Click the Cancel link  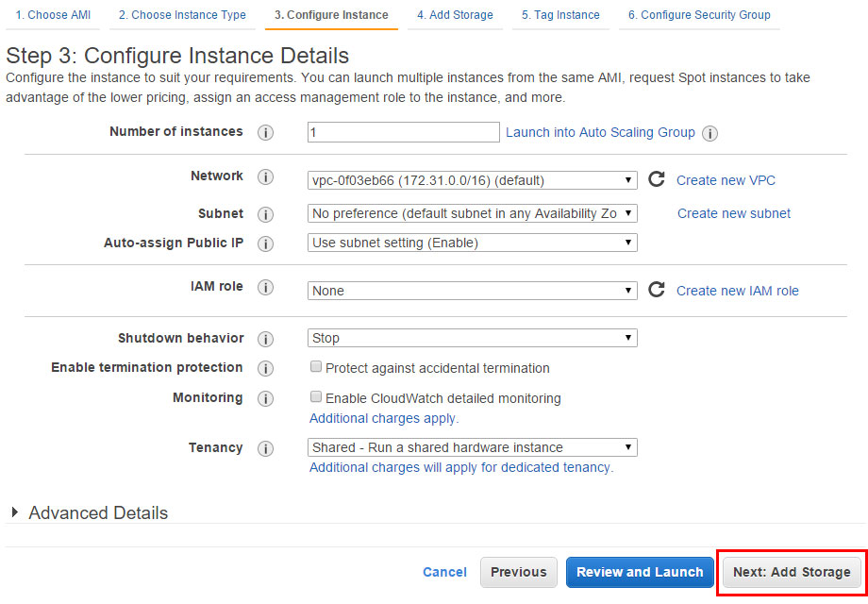click(444, 573)
